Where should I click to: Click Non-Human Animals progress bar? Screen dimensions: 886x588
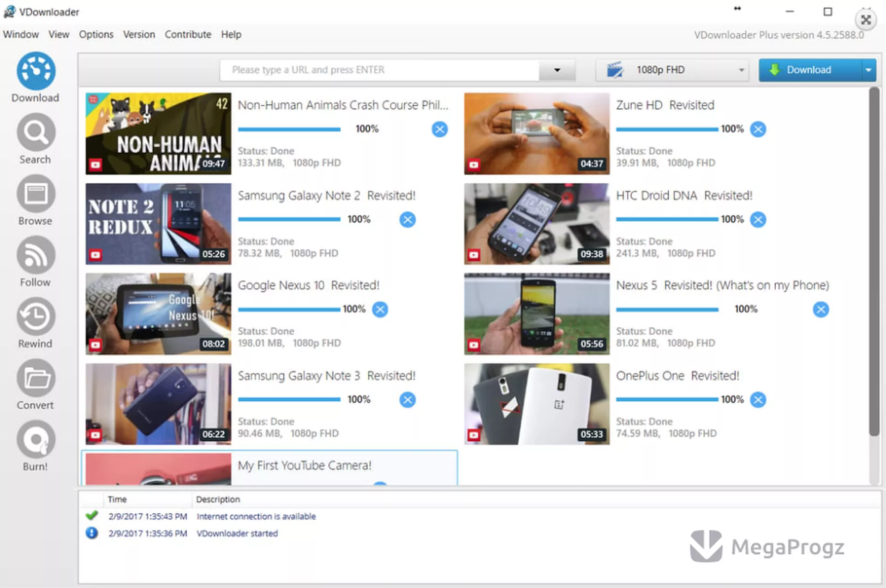(289, 129)
